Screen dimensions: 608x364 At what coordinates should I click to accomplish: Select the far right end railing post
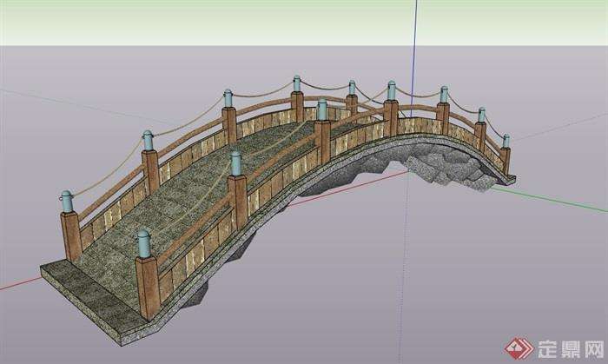(x=506, y=156)
